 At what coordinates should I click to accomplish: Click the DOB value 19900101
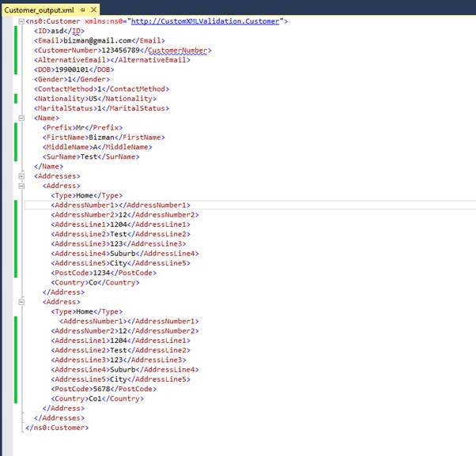coord(72,70)
